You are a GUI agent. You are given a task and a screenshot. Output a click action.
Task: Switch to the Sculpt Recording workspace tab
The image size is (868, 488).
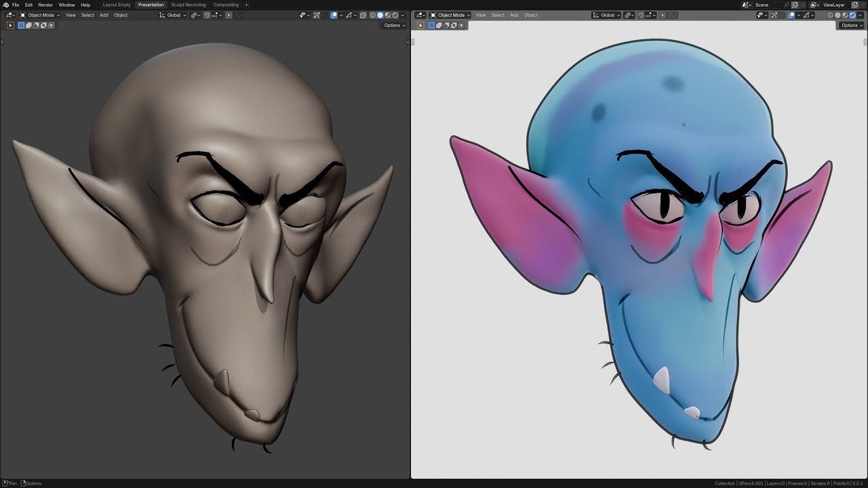click(x=189, y=5)
